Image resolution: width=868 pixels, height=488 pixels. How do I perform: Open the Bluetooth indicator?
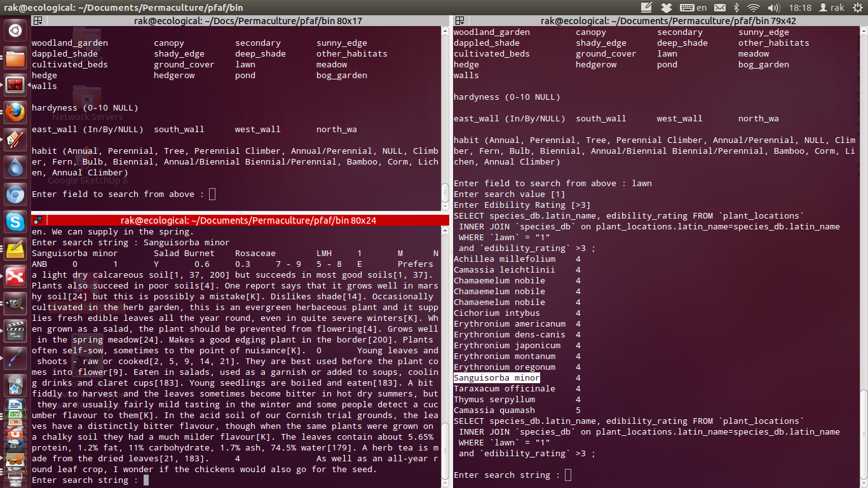tap(736, 8)
